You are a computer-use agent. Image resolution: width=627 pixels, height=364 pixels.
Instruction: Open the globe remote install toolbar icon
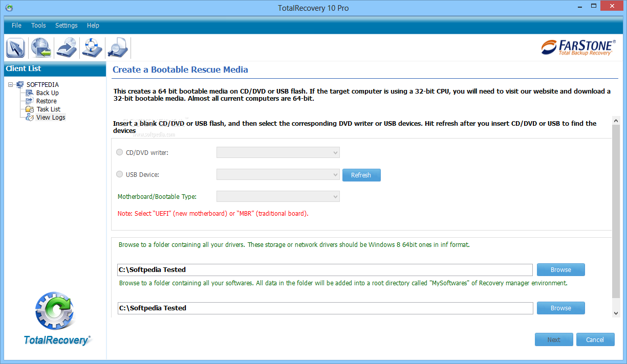coord(41,48)
